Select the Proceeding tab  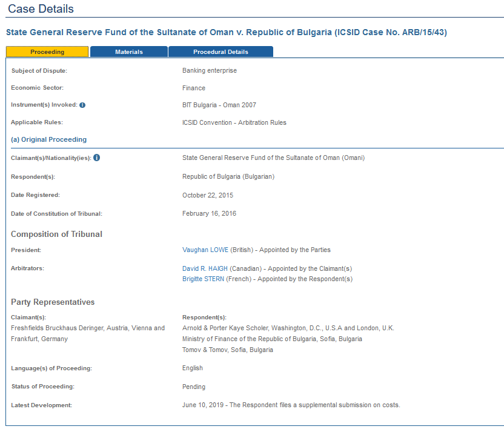(47, 52)
